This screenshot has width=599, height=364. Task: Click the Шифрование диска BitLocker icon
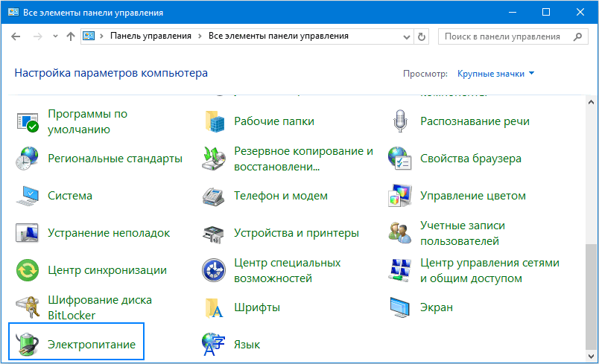[28, 307]
